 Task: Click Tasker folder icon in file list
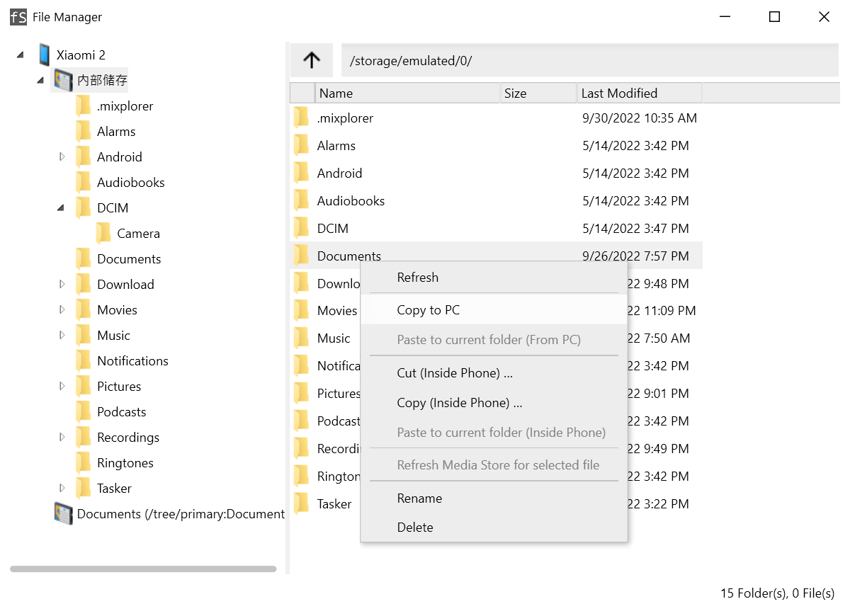click(x=302, y=503)
